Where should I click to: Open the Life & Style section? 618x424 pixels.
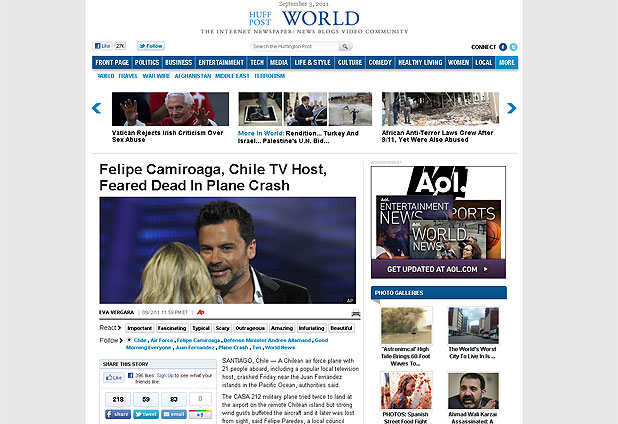[313, 63]
